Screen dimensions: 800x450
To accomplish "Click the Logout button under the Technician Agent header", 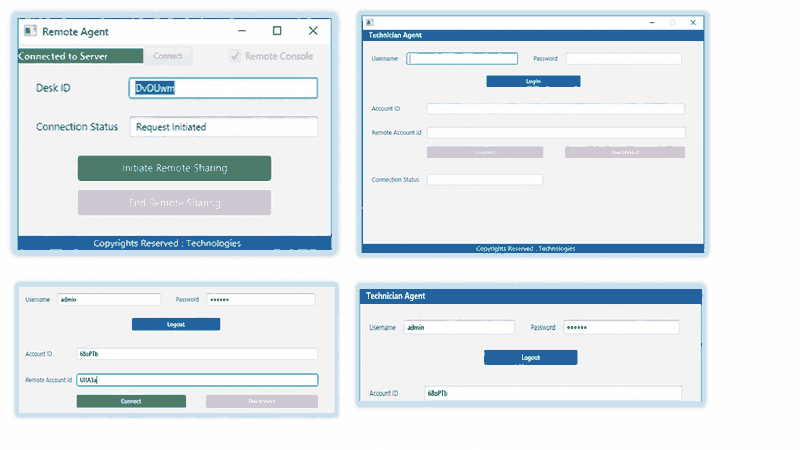I will tap(531, 358).
